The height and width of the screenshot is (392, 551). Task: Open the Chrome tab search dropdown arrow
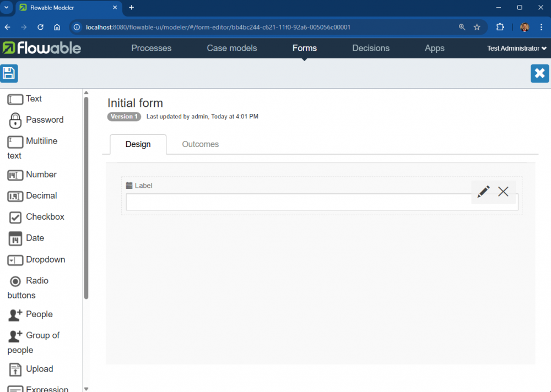tap(6, 8)
